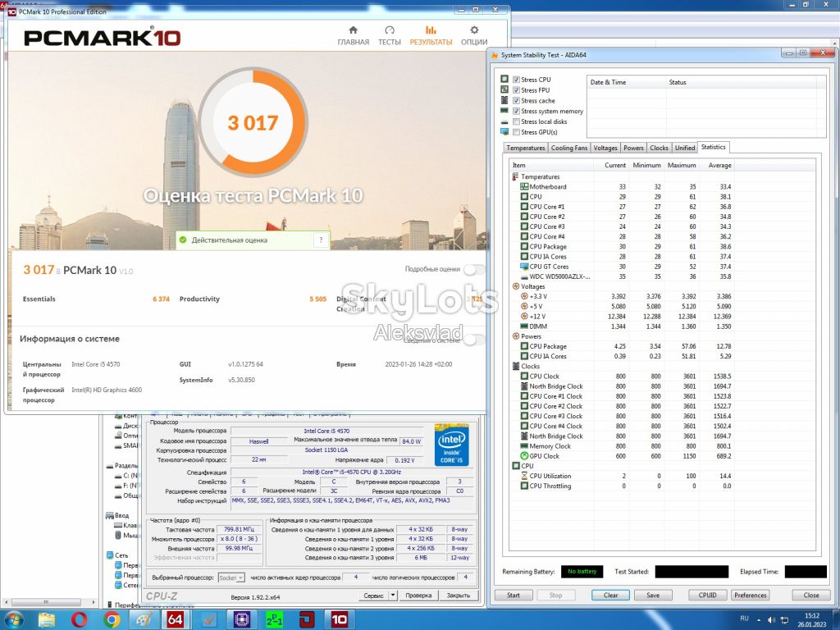Viewport: 840px width, 630px height.
Task: Launch Google Chrome from the taskbar
Action: pyautogui.click(x=112, y=620)
